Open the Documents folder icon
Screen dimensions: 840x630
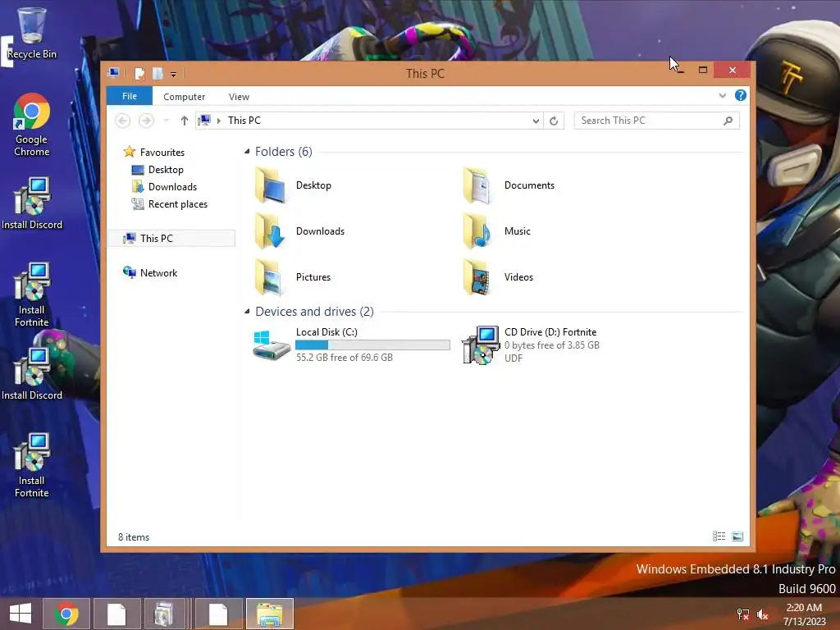coord(478,185)
